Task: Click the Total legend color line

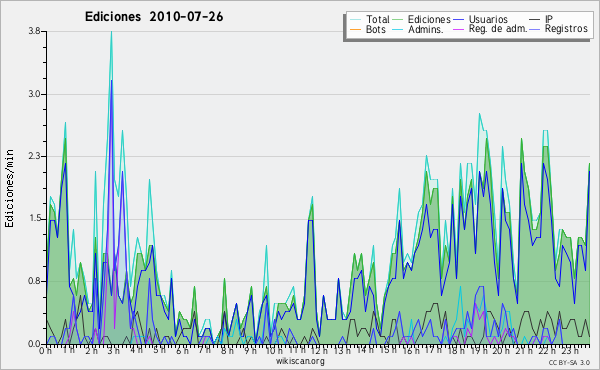Action: (355, 20)
